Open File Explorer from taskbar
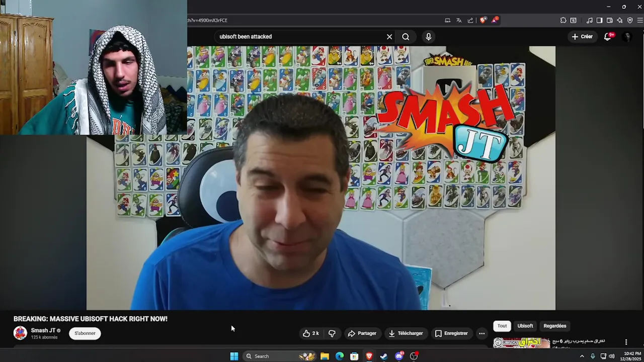Viewport: 644px width, 362px height. [325, 356]
